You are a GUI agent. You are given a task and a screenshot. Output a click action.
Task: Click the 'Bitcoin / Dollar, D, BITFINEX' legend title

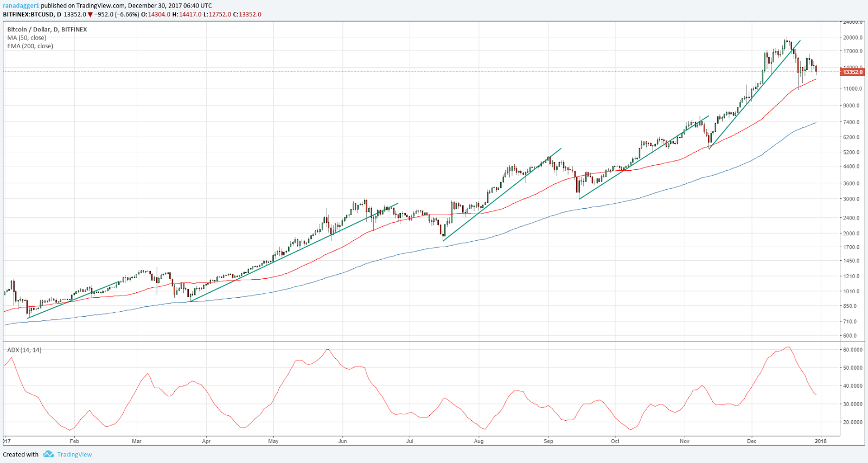47,29
